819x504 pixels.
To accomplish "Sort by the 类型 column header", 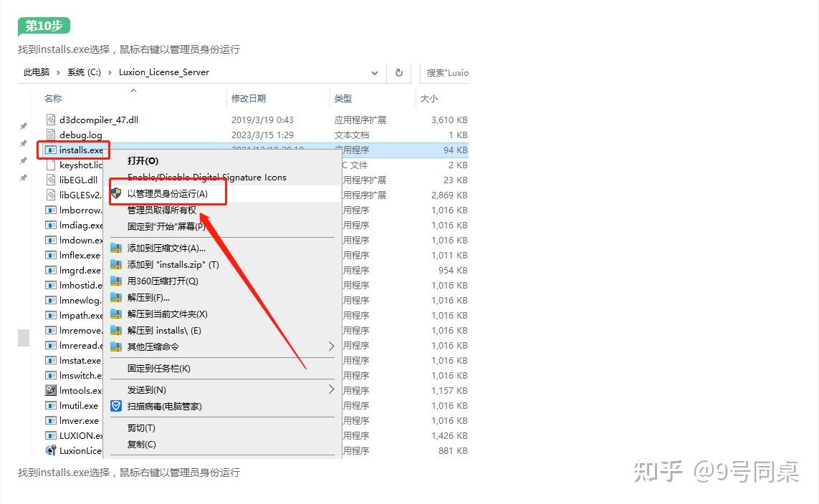I will [x=343, y=99].
